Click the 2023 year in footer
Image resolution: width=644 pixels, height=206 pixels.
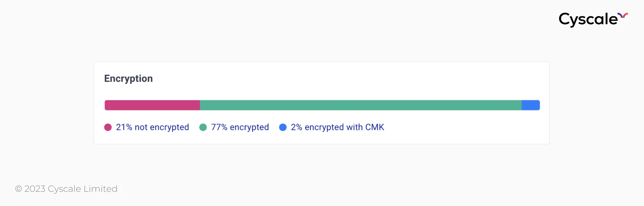coord(35,189)
